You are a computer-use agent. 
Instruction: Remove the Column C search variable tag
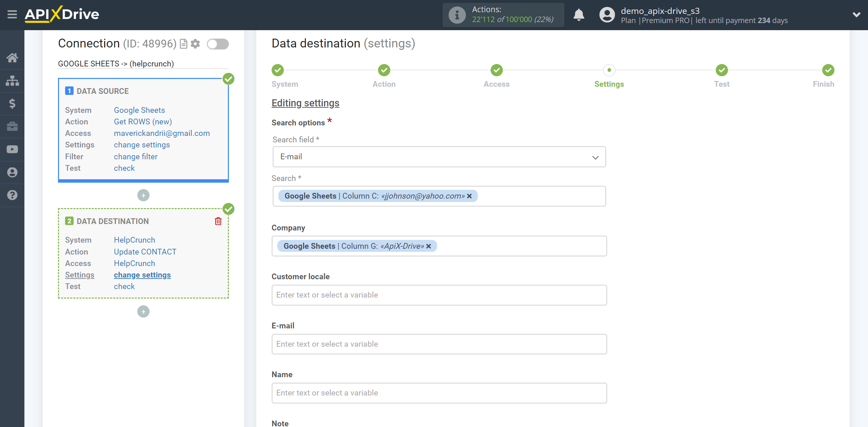point(469,196)
